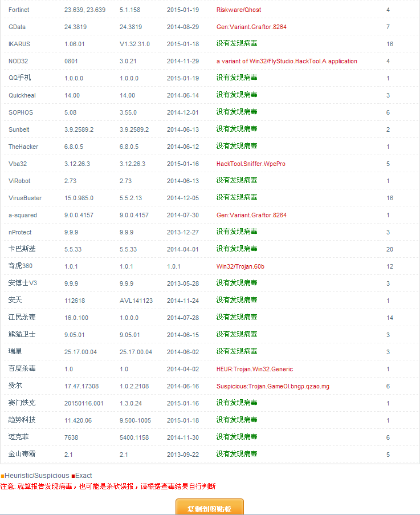Click the GData engine name
The image size is (420, 515).
pos(17,27)
